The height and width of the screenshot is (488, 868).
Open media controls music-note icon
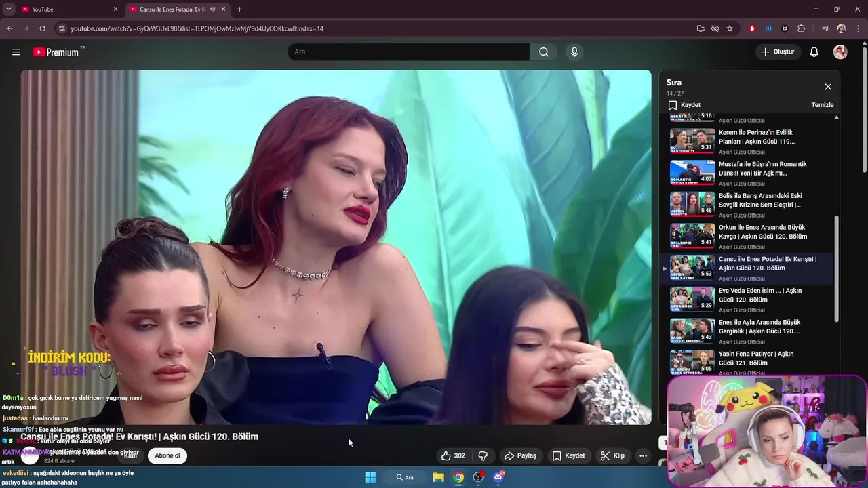tap(825, 28)
